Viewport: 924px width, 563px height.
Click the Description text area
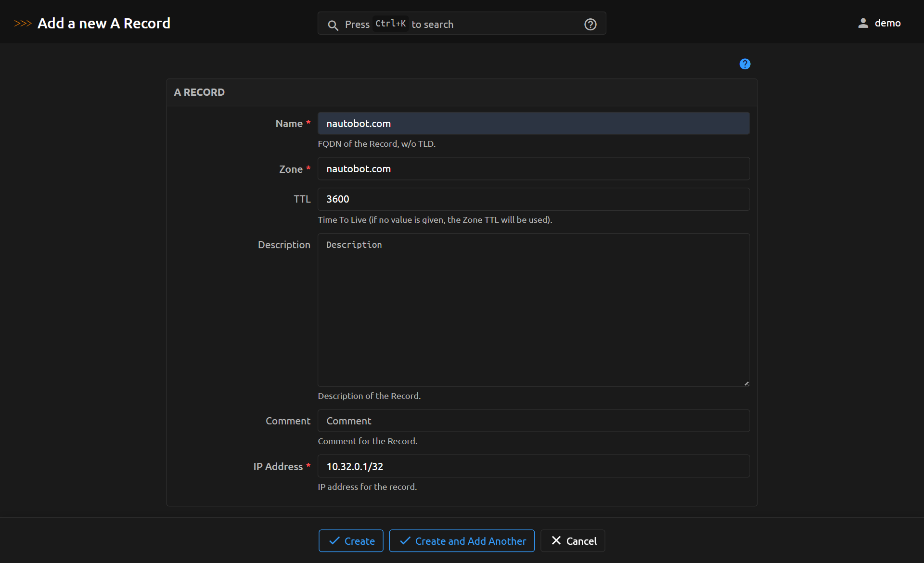tap(533, 310)
